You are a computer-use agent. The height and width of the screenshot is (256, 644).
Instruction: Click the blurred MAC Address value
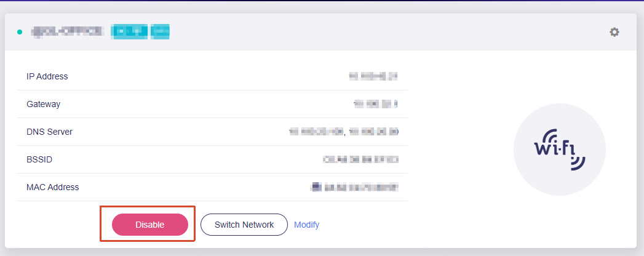(x=362, y=187)
